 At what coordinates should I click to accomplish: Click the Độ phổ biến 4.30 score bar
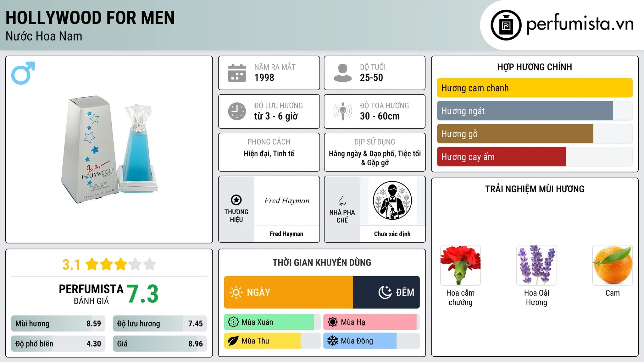click(58, 344)
